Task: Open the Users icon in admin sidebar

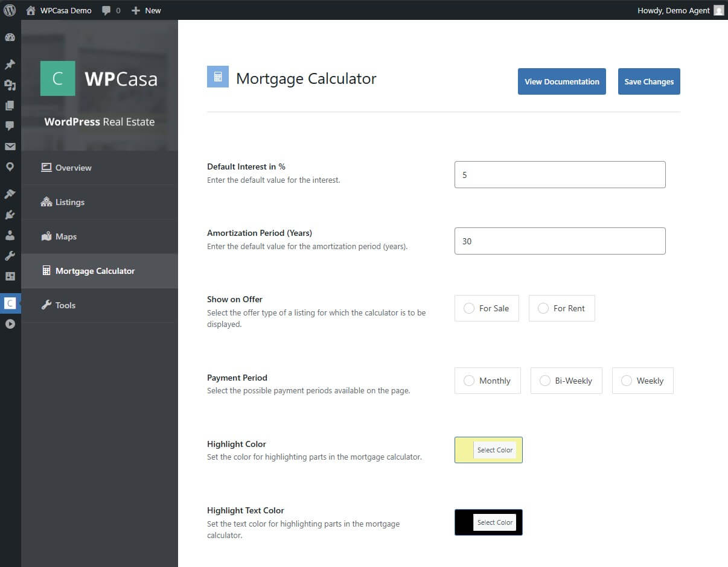Action: 9,235
